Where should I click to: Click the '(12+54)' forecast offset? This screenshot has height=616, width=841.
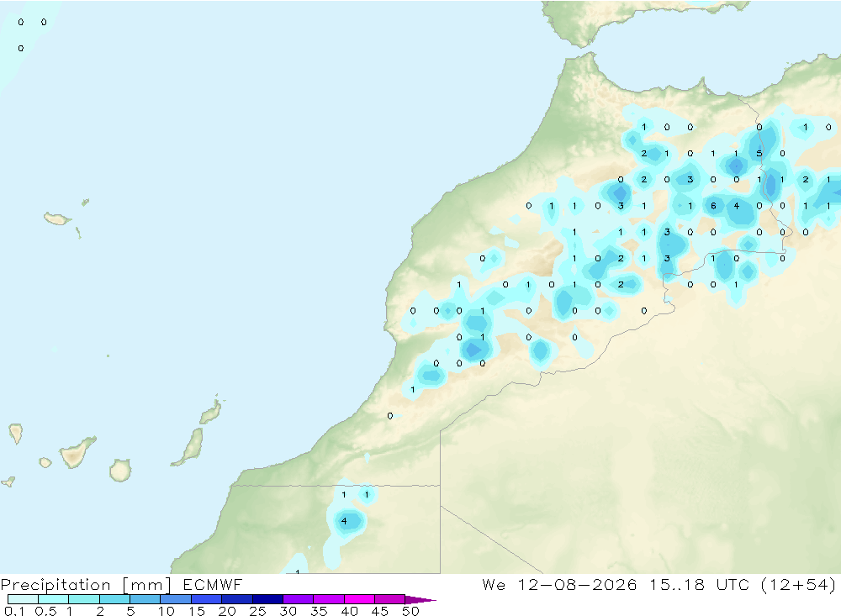coord(799,585)
